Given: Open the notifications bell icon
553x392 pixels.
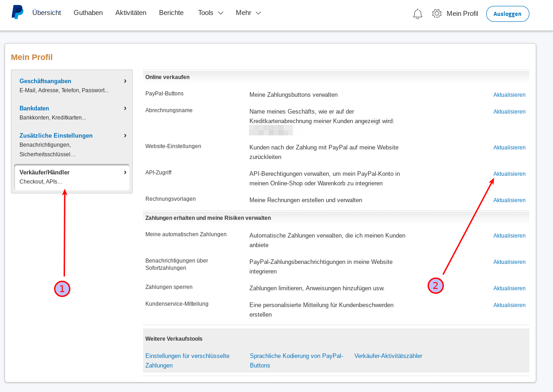Looking at the screenshot, I should pyautogui.click(x=418, y=14).
